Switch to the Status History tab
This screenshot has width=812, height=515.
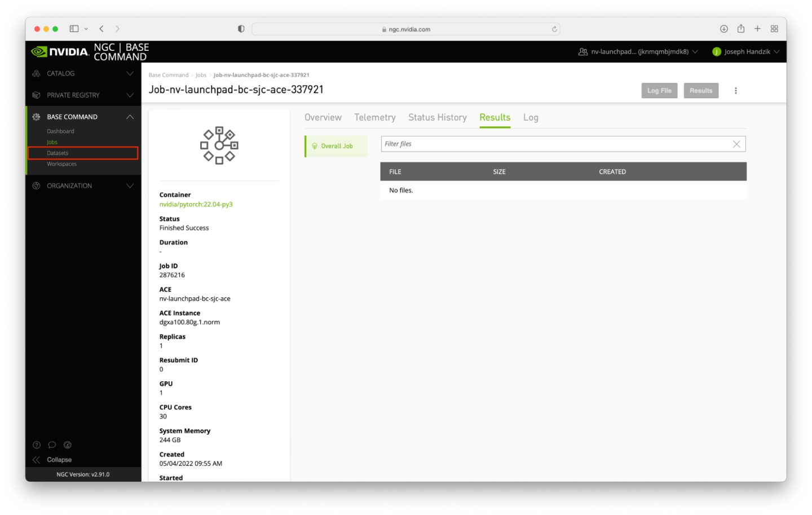click(437, 117)
